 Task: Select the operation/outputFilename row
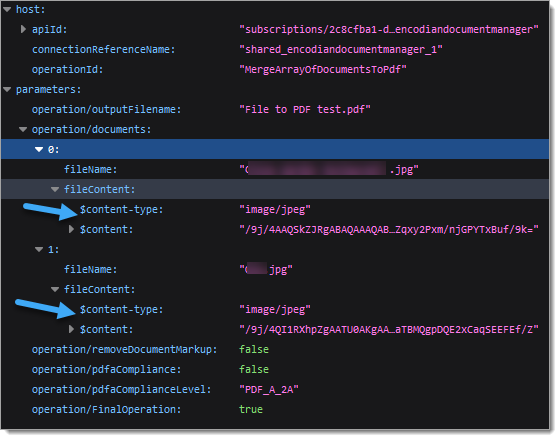coord(275,109)
